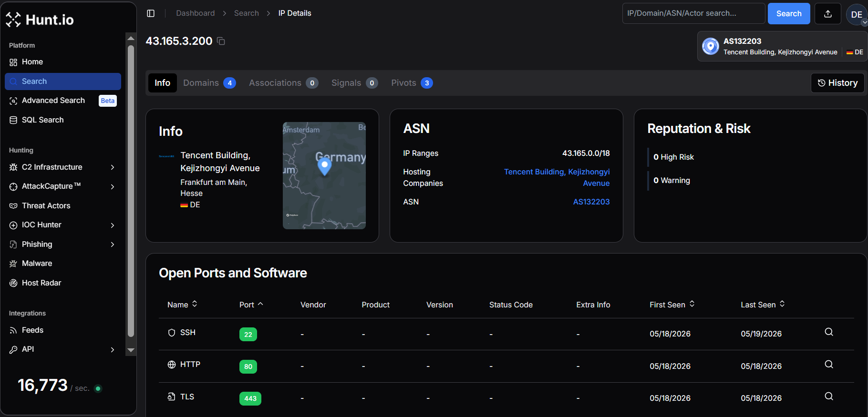The image size is (868, 417).
Task: Open Phishing in the sidebar
Action: click(x=63, y=244)
